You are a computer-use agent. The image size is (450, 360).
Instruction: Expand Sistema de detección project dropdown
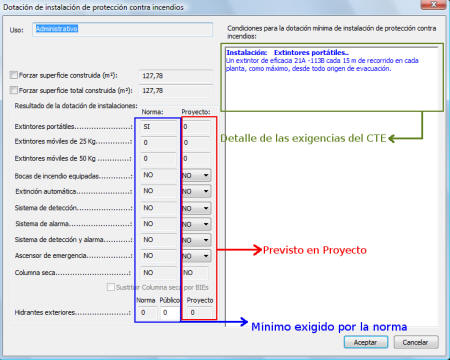(197, 208)
